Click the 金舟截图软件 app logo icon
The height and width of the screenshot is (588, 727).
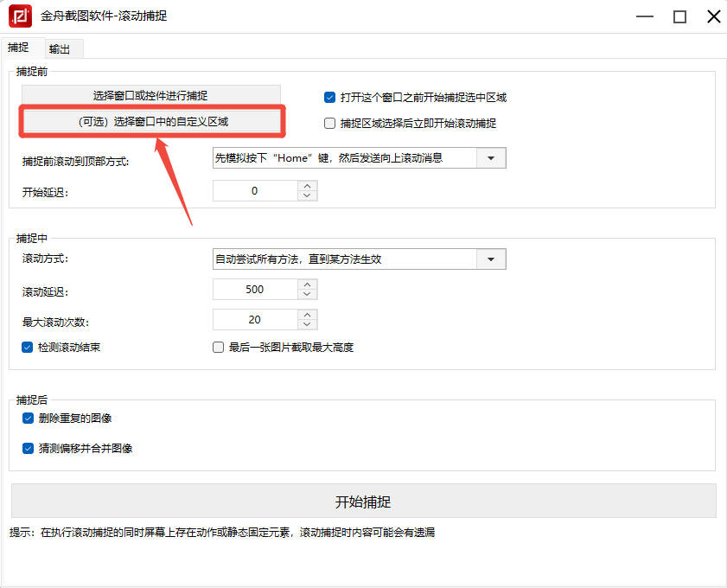coord(21,16)
